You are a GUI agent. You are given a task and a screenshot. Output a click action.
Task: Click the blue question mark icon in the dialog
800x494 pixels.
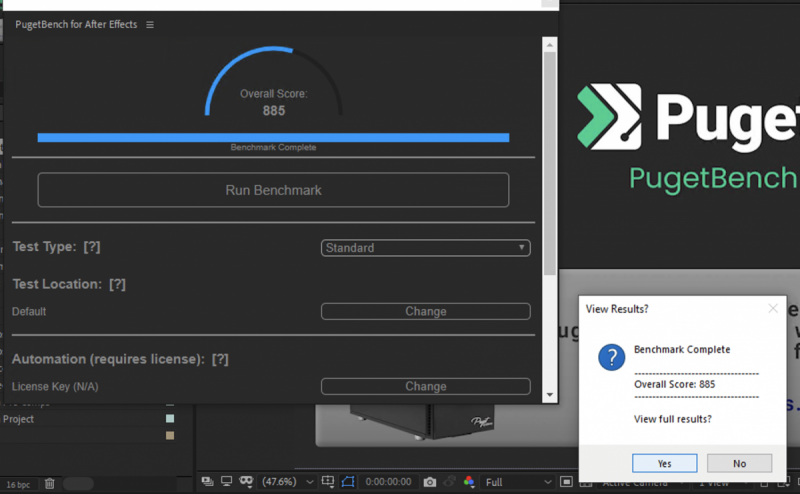click(611, 357)
